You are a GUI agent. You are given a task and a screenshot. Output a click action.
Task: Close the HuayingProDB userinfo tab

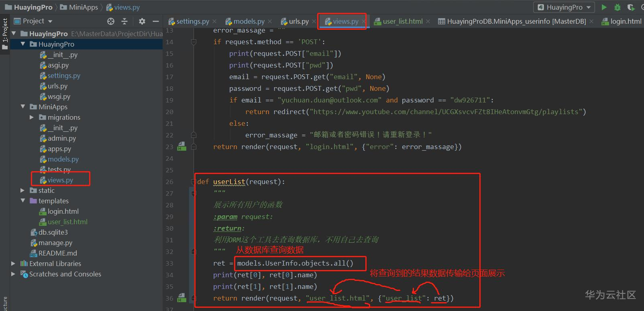(591, 21)
